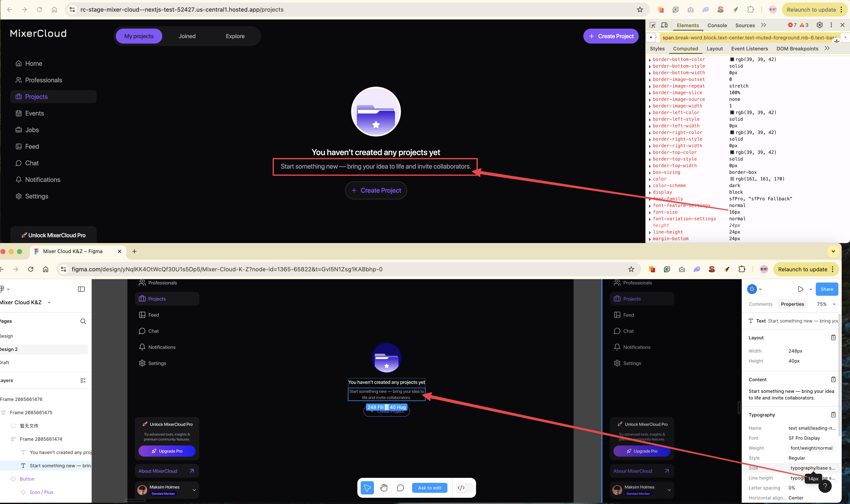
Task: Open DevTools device toolbar icon
Action: (x=664, y=25)
